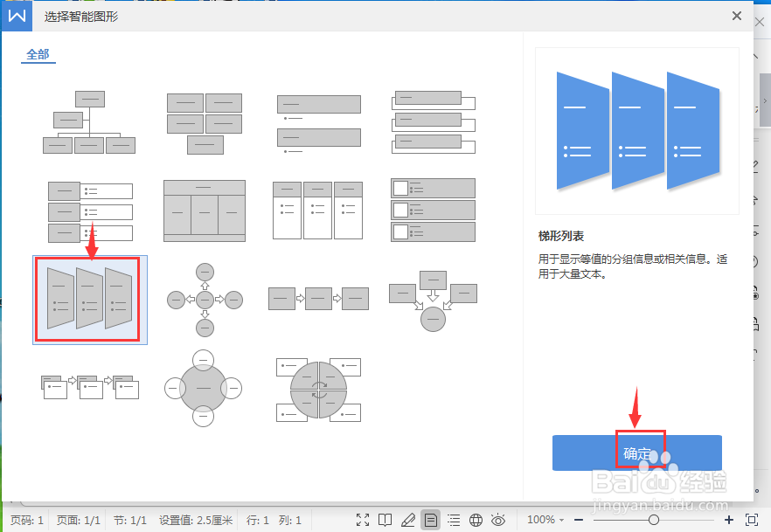Click the 梯形列表 title text
Screen dimensions: 771x532
[x=561, y=236]
